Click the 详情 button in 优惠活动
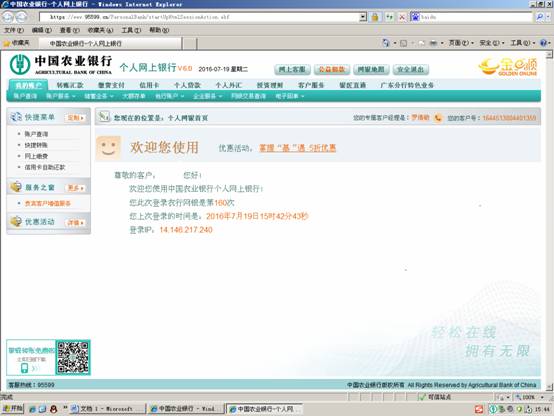Screen dimensions: 554x416 (75, 222)
